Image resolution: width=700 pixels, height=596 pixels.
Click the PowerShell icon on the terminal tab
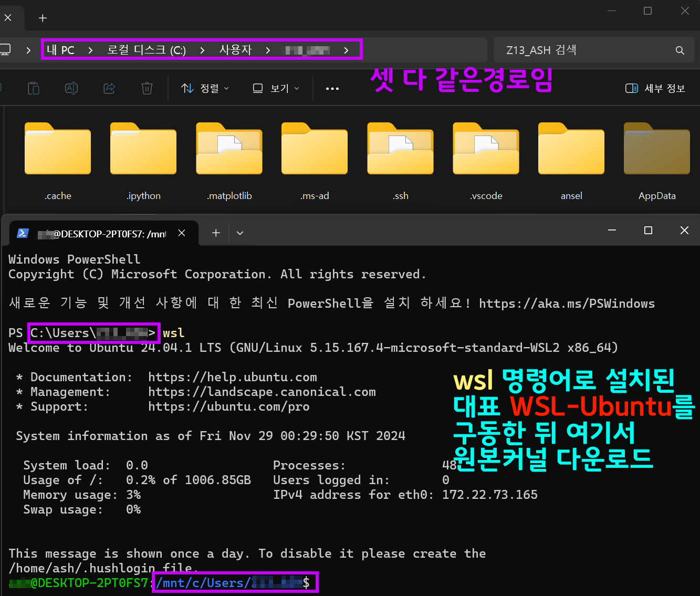click(x=23, y=233)
